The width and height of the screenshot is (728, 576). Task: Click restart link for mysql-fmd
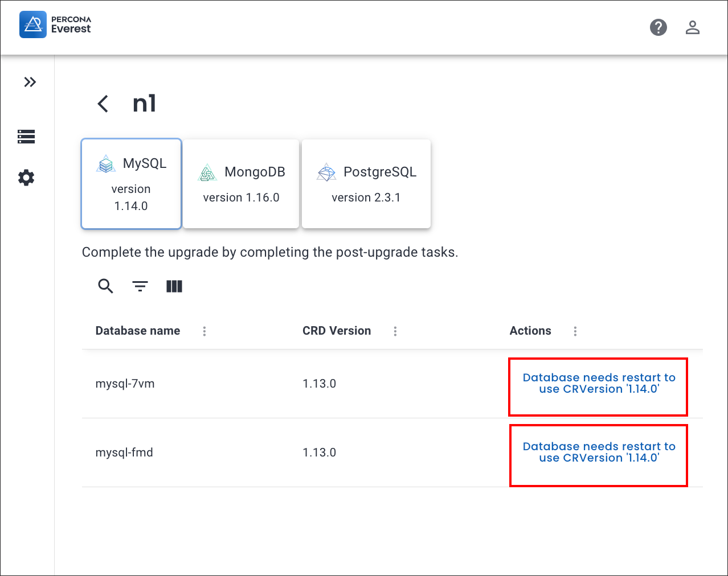[599, 452]
